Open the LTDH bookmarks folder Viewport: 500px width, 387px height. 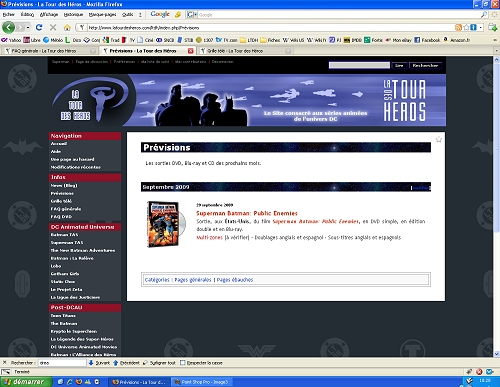tap(249, 40)
